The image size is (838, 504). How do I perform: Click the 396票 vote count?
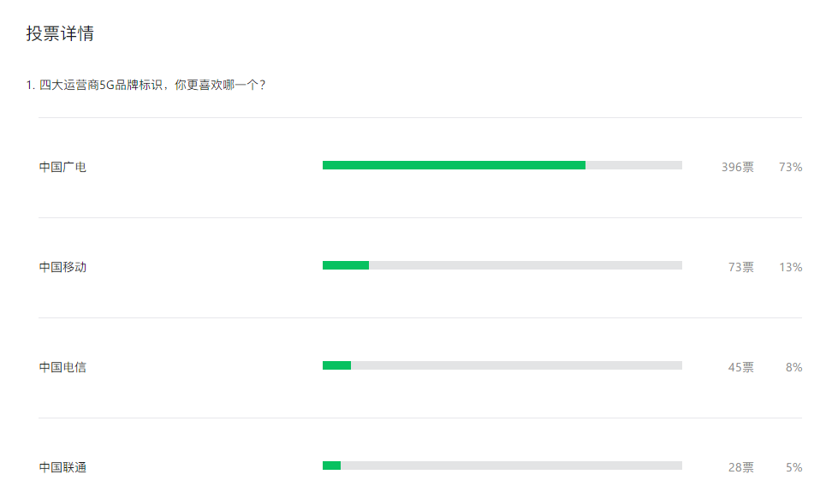pos(738,168)
